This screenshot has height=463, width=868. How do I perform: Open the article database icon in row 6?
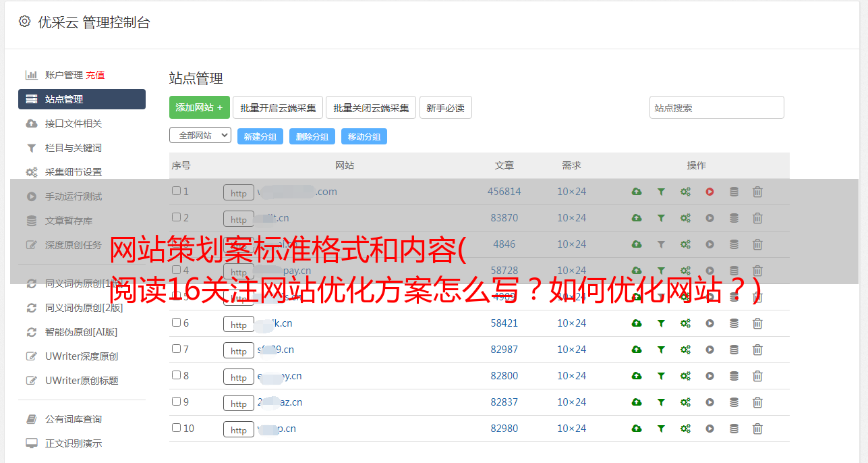point(734,323)
